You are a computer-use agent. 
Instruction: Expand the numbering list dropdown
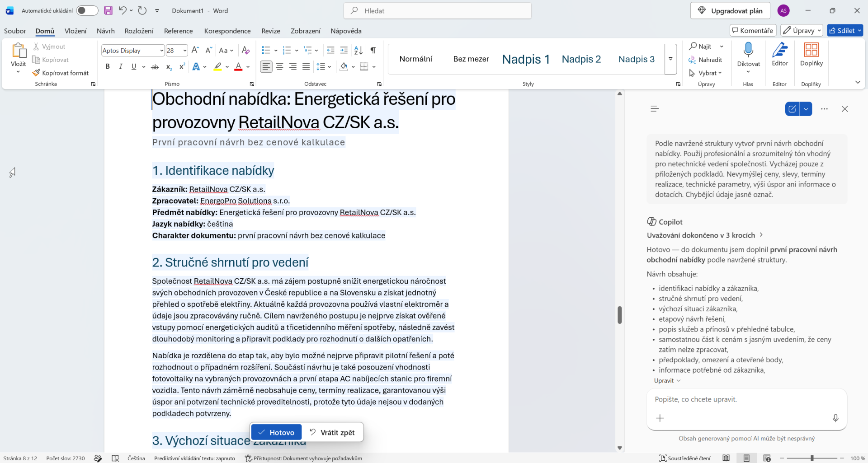click(297, 50)
